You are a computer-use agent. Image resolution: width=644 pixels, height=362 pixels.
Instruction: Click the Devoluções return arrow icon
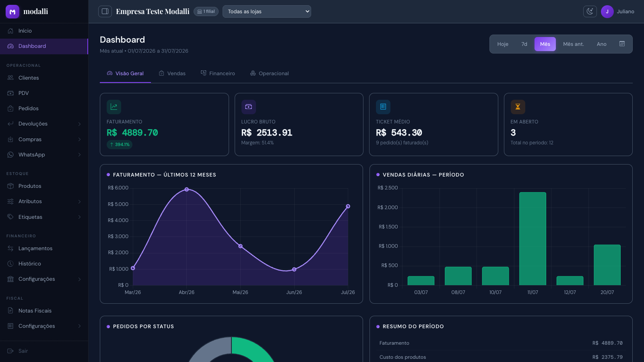tap(10, 123)
